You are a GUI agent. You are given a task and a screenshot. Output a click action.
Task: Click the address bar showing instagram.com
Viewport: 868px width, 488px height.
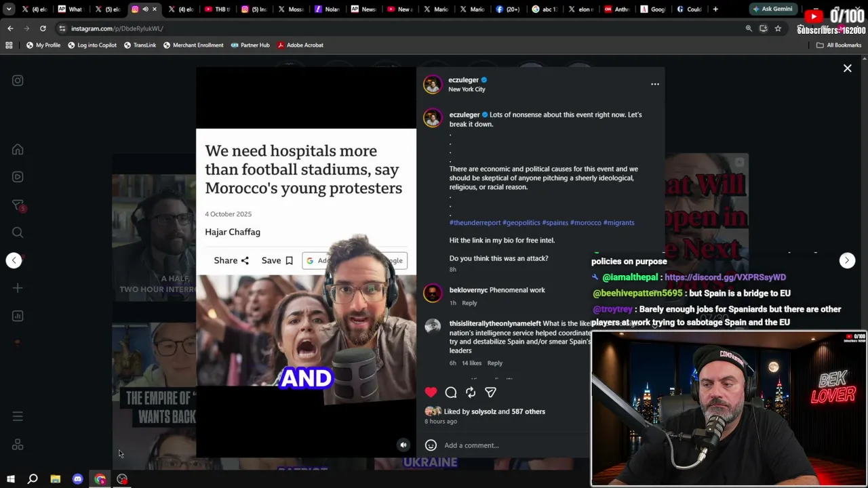click(x=400, y=28)
